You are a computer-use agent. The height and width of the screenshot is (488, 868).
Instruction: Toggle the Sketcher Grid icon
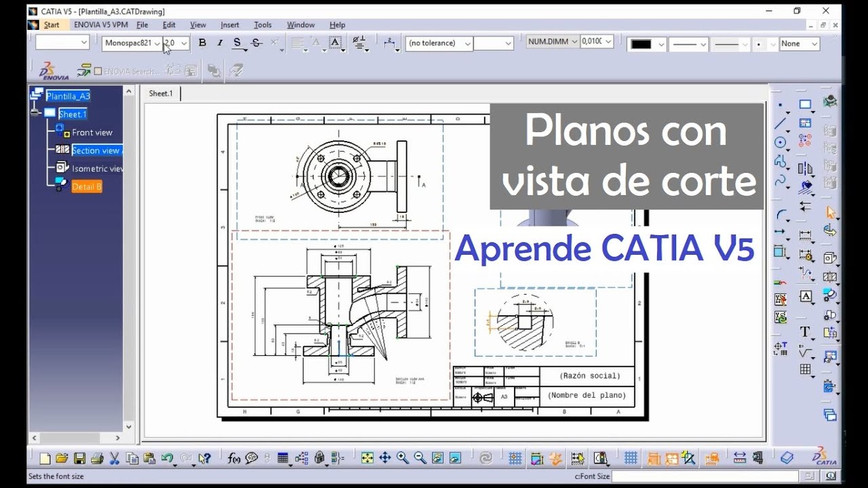[631, 458]
